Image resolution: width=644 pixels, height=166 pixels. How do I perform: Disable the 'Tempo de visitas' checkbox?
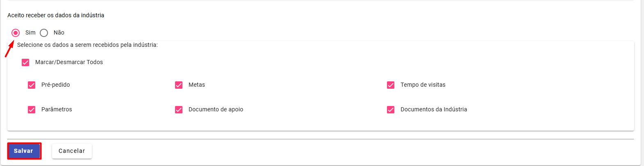click(x=391, y=85)
